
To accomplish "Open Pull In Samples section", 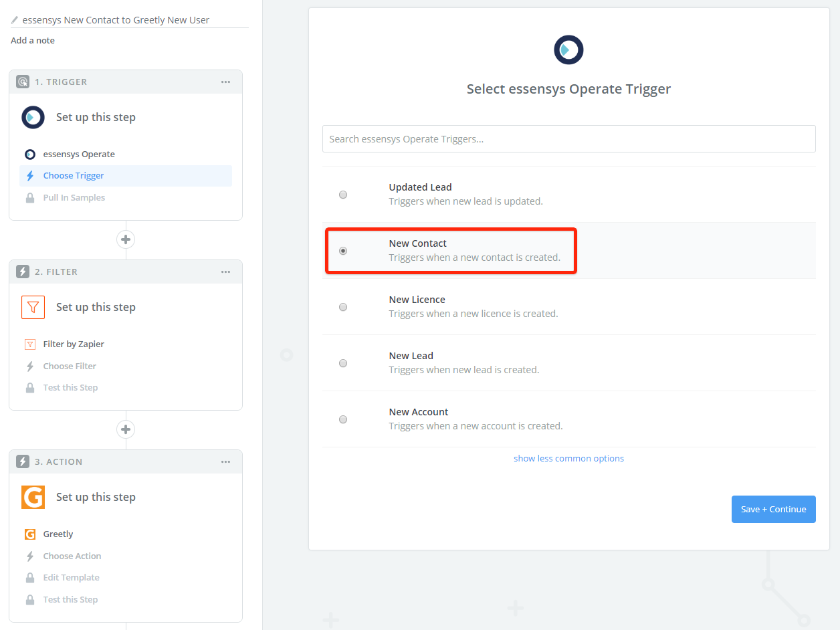I will pyautogui.click(x=74, y=197).
